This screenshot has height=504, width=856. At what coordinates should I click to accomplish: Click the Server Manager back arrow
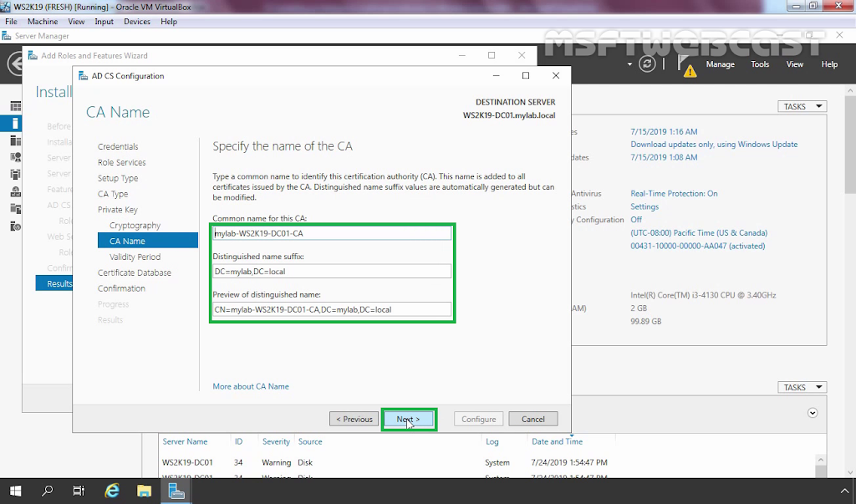pos(15,64)
